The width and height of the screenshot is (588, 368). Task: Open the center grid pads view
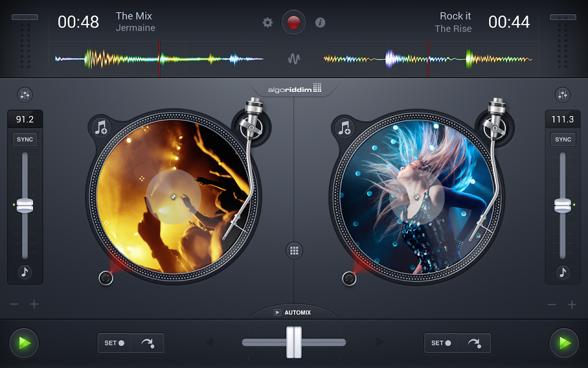click(x=294, y=251)
